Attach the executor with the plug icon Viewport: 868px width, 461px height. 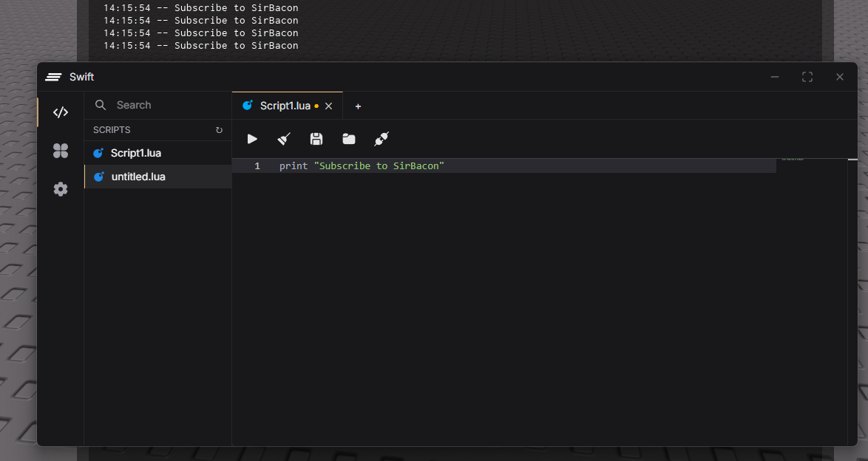point(382,139)
